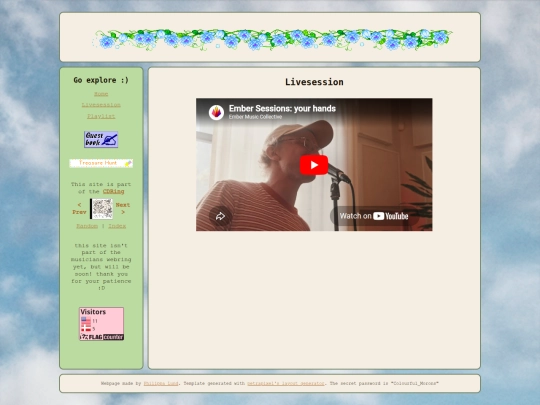Viewport: 540px width, 405px height.
Task: Open the Playlist sidebar link
Action: click(101, 116)
